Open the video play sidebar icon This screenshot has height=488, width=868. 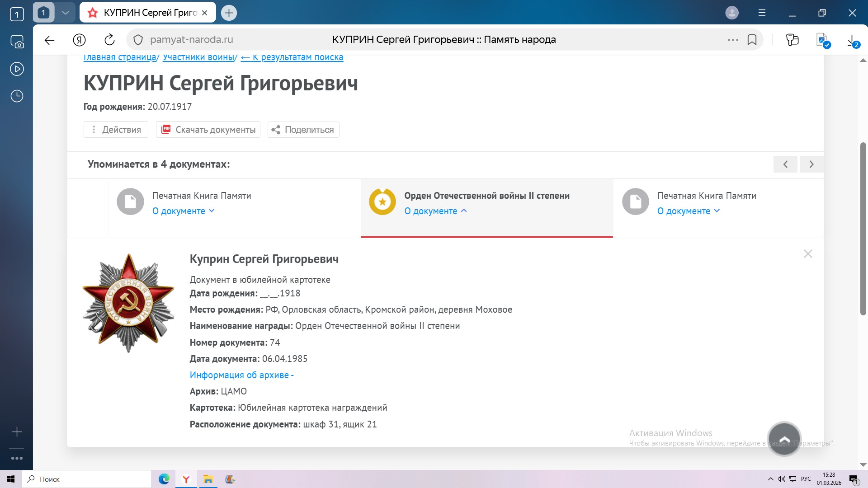[17, 69]
